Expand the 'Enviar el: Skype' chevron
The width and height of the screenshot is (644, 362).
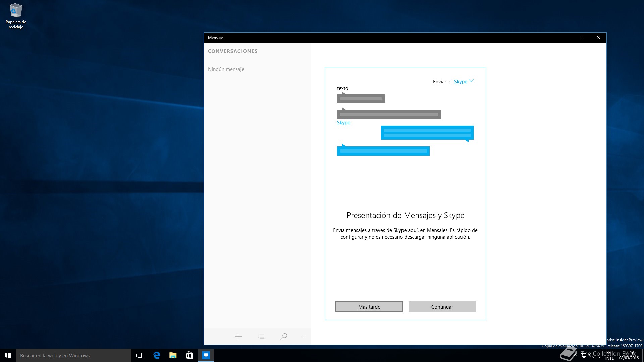point(471,81)
